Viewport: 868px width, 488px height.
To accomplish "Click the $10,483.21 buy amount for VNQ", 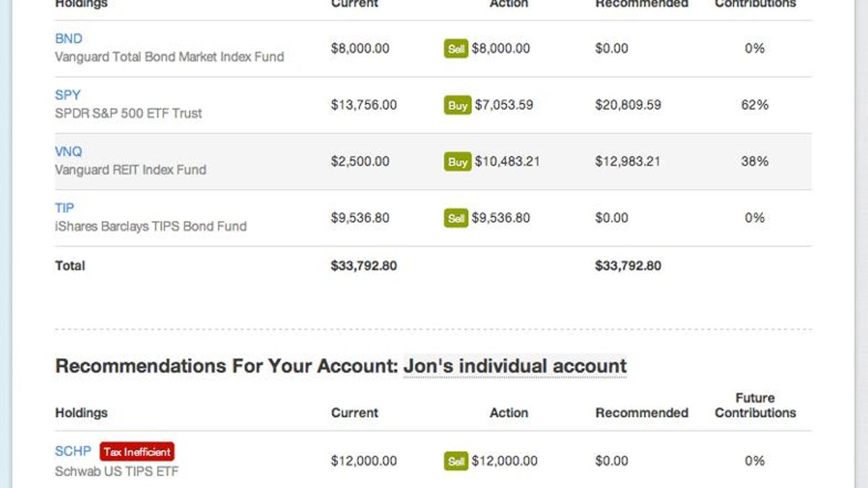I will (507, 162).
